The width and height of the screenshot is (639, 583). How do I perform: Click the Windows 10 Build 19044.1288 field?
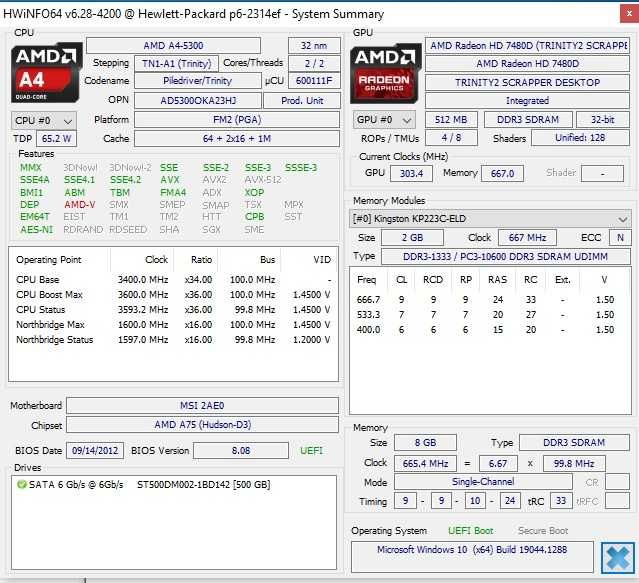click(x=472, y=557)
